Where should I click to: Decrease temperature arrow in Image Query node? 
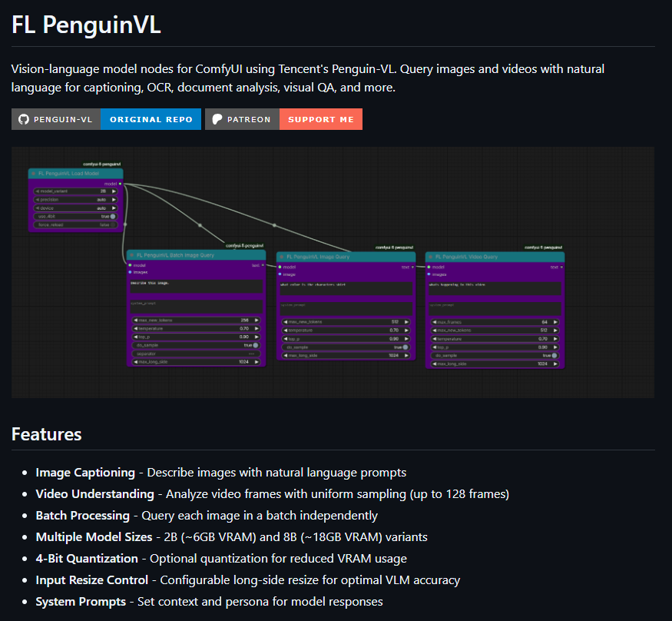coord(286,330)
